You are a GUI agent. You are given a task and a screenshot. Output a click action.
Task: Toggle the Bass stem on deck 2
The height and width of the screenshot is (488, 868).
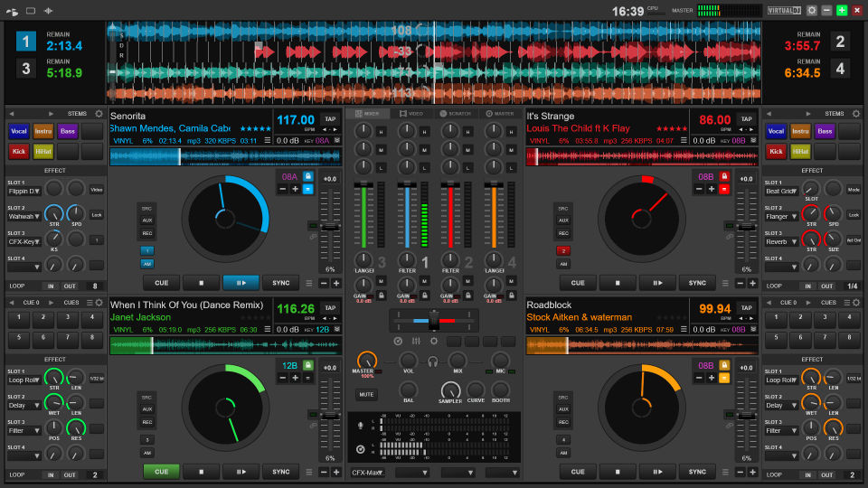(x=825, y=131)
